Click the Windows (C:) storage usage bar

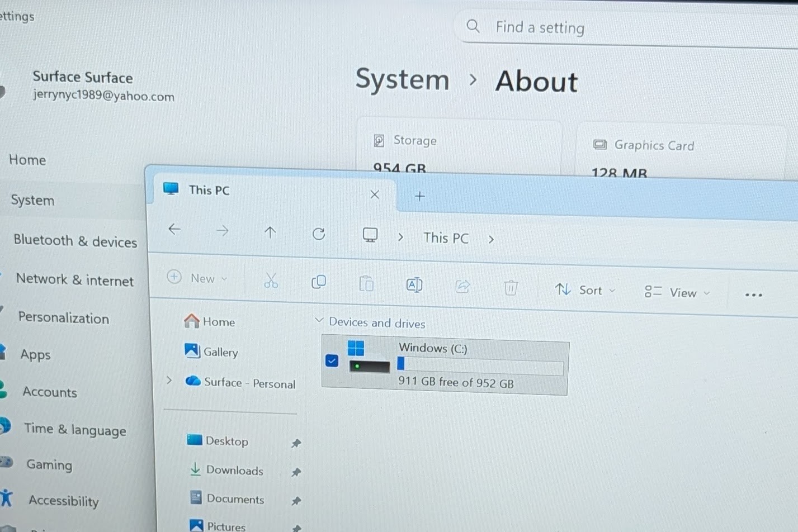point(480,365)
